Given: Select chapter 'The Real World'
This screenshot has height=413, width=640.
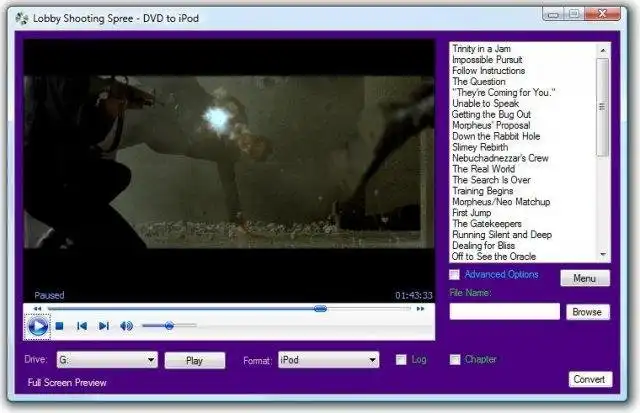Looking at the screenshot, I should [484, 169].
